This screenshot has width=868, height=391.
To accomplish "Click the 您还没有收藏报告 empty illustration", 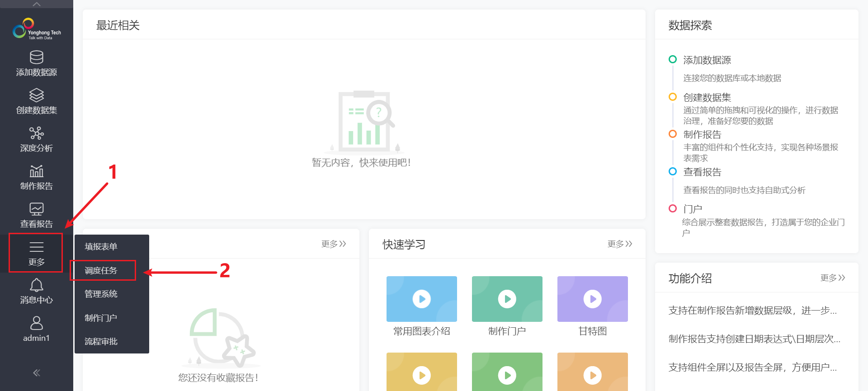I will coord(221,338).
